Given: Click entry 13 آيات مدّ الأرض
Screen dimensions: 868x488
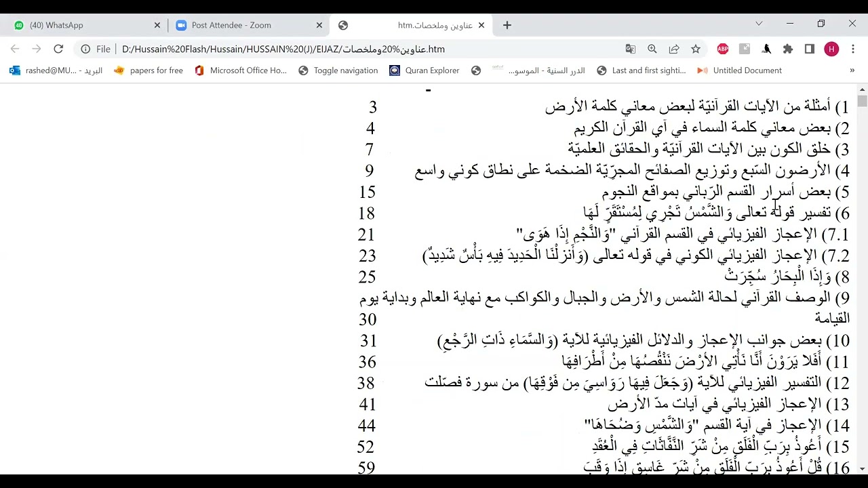Looking at the screenshot, I should point(728,404).
